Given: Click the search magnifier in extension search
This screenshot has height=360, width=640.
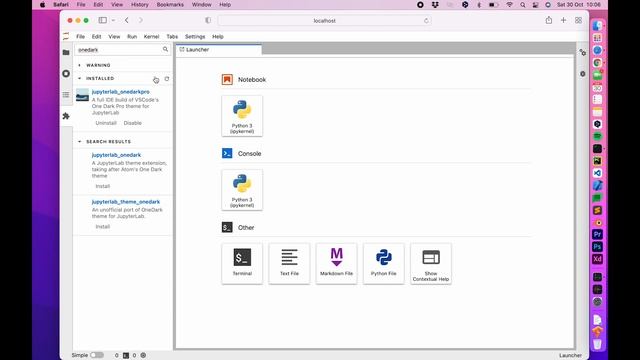Looking at the screenshot, I should (x=165, y=49).
